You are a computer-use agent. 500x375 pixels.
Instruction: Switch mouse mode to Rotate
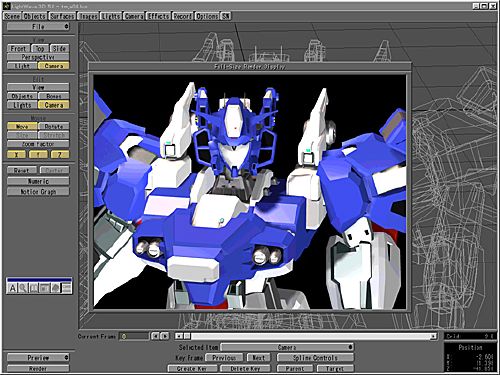point(54,126)
